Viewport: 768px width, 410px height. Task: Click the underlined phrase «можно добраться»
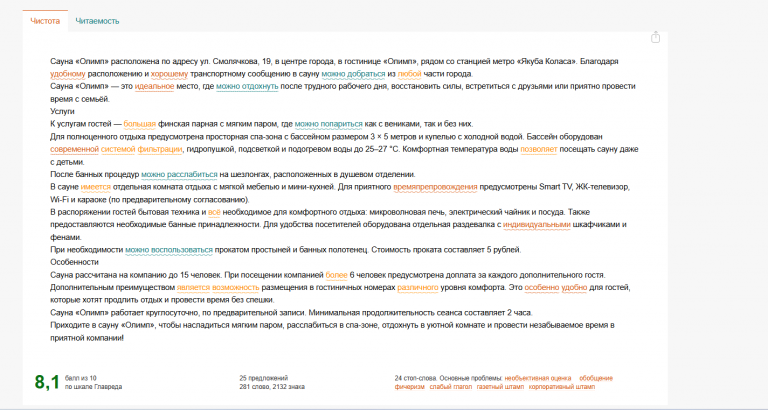coord(353,74)
